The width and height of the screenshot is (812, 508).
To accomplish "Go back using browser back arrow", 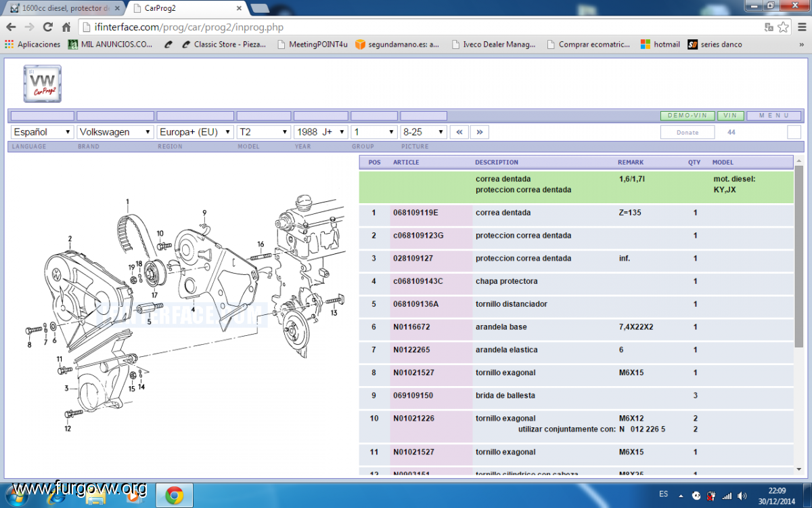I will [x=11, y=27].
